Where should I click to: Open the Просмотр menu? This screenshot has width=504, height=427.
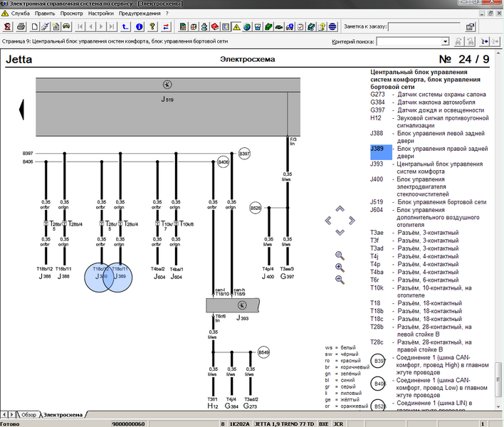(72, 14)
